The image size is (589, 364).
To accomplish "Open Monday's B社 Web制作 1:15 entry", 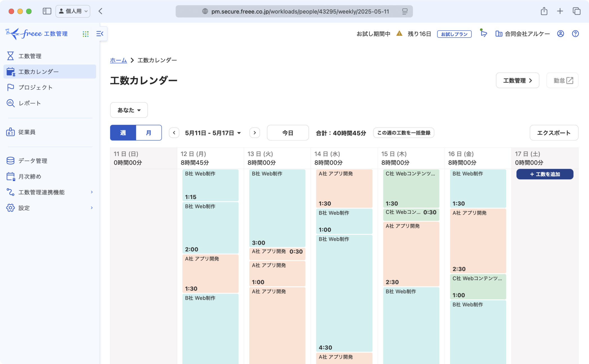I will [x=210, y=185].
